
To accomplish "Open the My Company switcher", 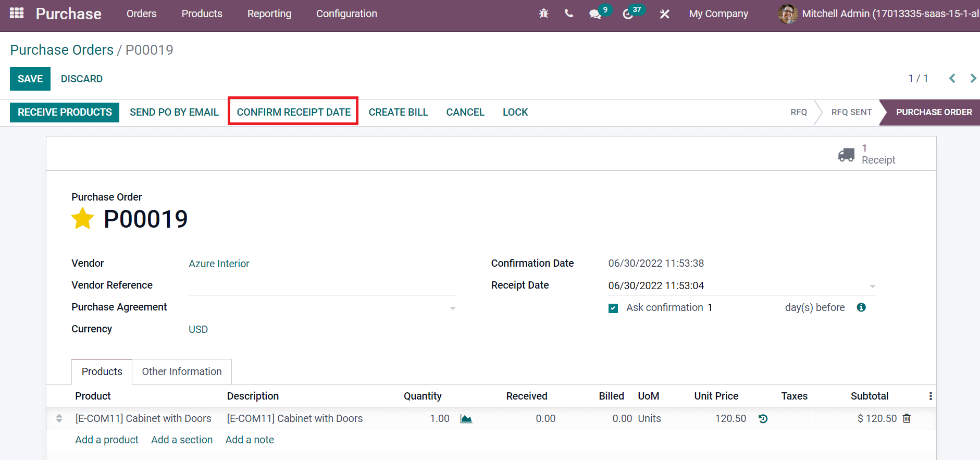I will [x=718, y=14].
